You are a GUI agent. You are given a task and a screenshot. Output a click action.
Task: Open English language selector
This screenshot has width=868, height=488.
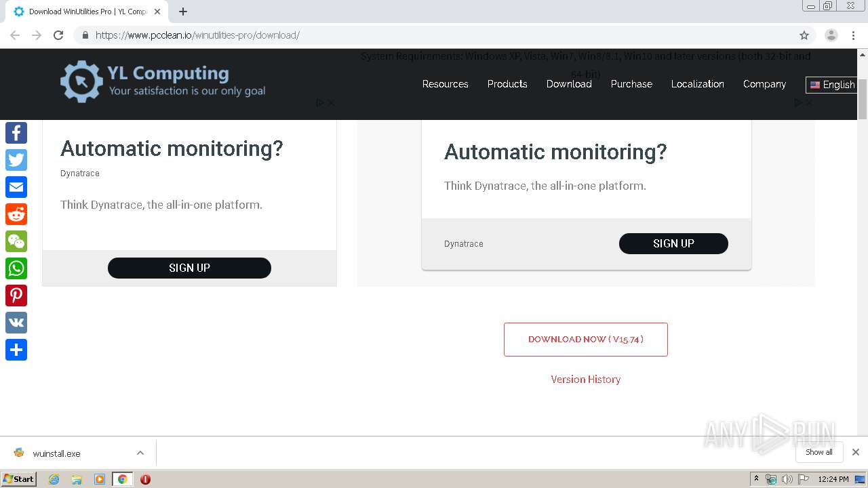(833, 85)
